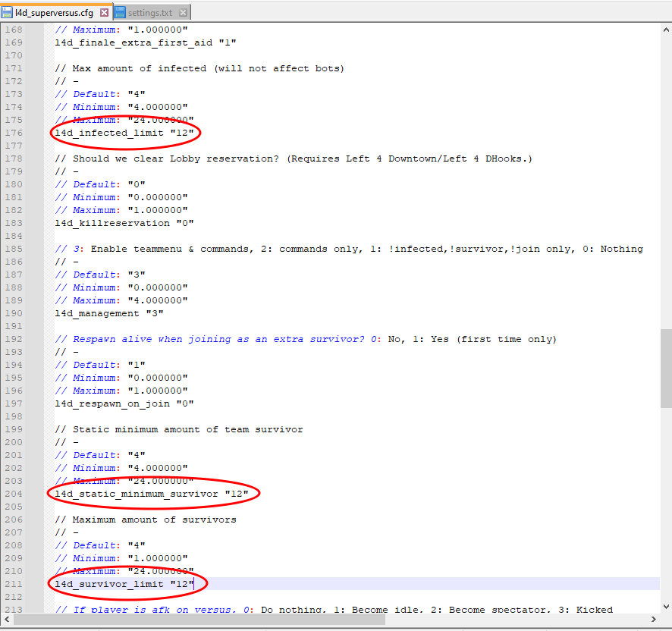Click the l4d_finale_extra_first_aid line
The image size is (672, 631).
145,42
